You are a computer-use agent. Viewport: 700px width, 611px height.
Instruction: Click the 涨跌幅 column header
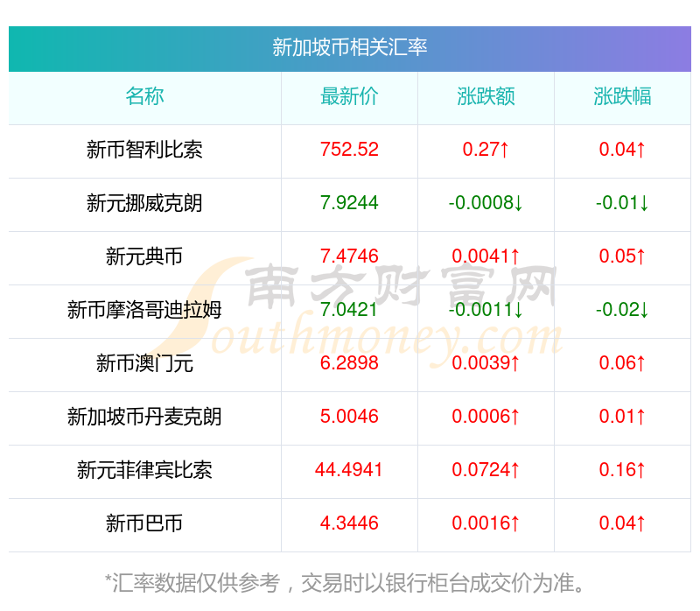(x=622, y=96)
